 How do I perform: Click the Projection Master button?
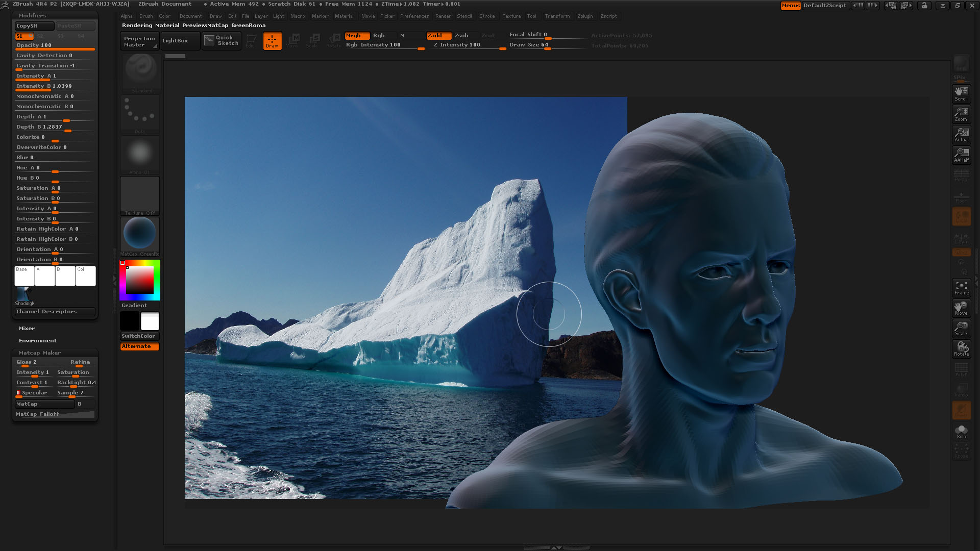pyautogui.click(x=139, y=41)
